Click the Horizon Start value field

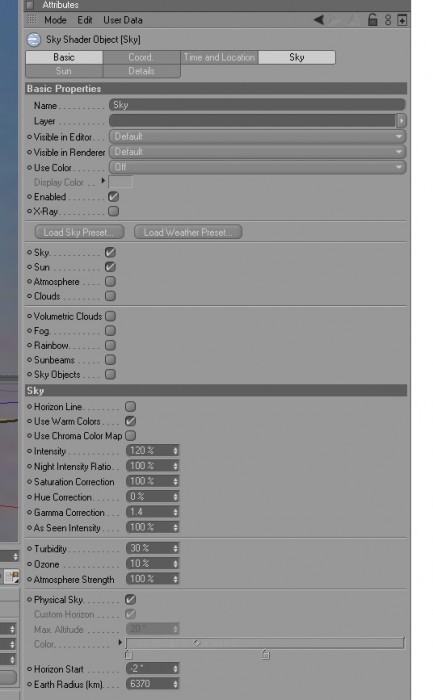149,669
